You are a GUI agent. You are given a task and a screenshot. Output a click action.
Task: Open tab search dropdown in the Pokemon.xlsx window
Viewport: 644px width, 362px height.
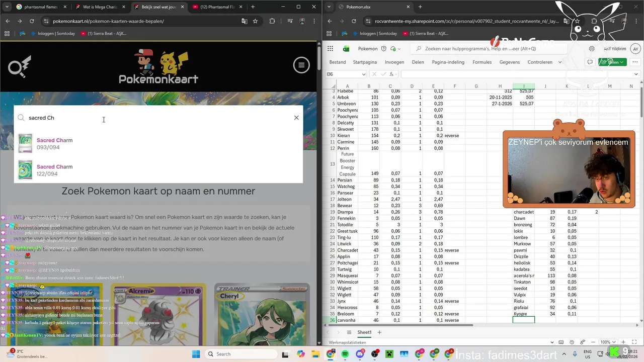pos(329,7)
